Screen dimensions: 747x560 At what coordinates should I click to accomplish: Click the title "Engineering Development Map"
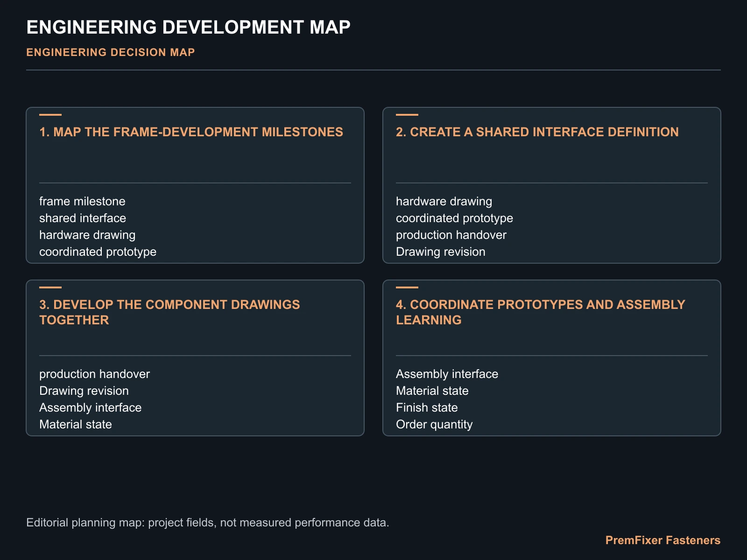[x=188, y=27]
